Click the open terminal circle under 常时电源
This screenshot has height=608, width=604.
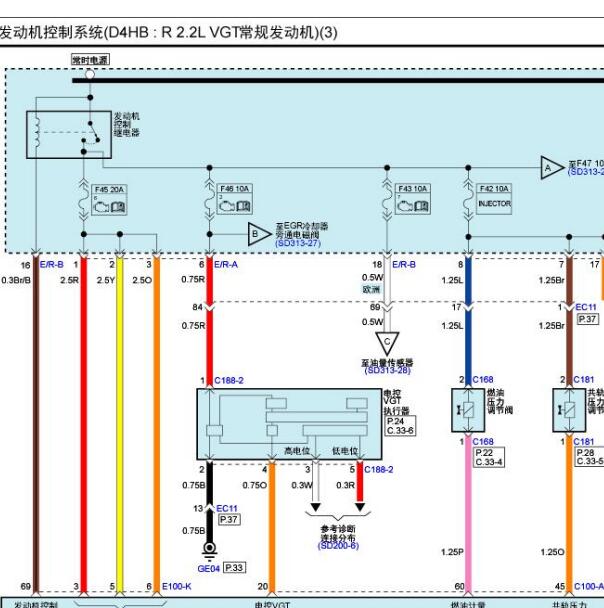(x=90, y=74)
